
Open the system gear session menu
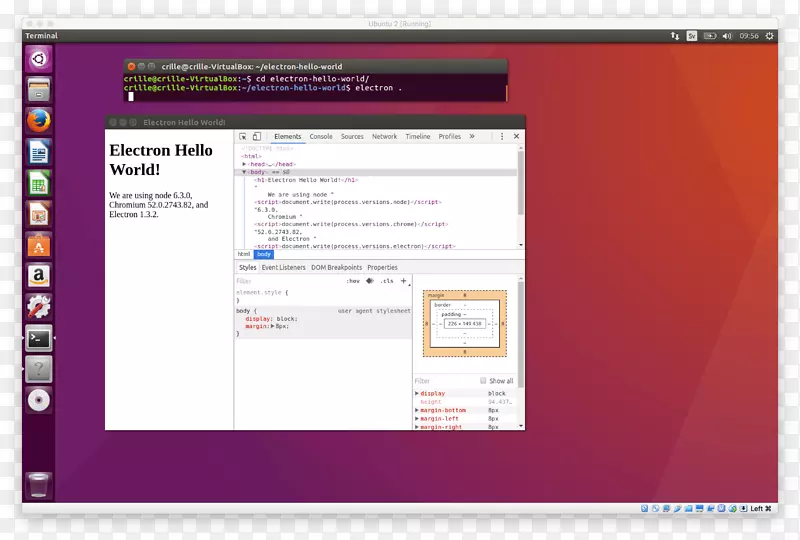[769, 36]
